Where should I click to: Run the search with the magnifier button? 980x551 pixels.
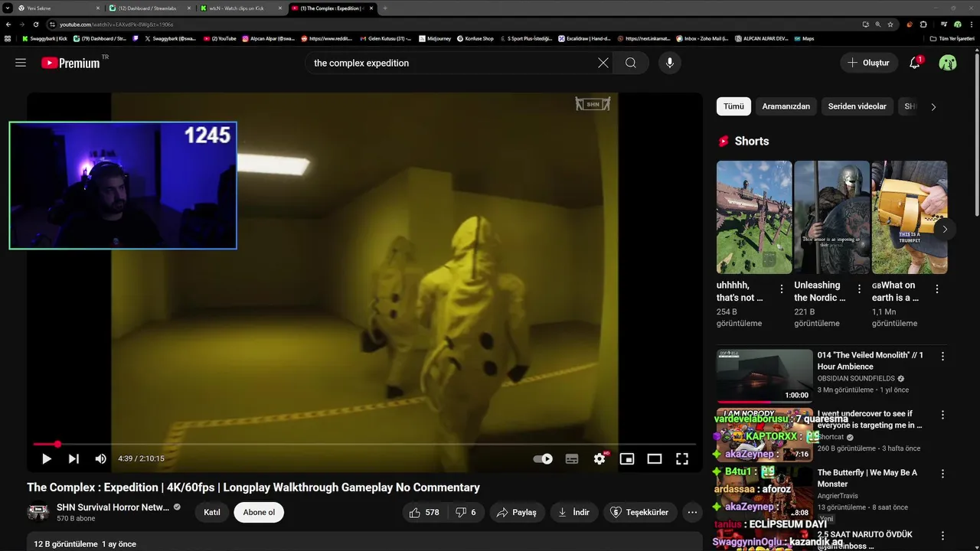point(631,63)
